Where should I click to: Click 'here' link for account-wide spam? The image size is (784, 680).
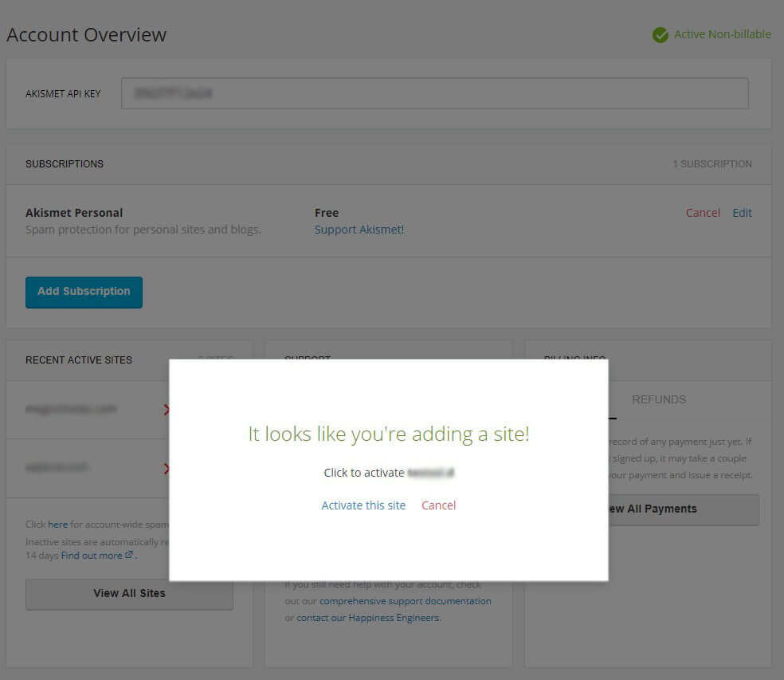click(x=57, y=525)
